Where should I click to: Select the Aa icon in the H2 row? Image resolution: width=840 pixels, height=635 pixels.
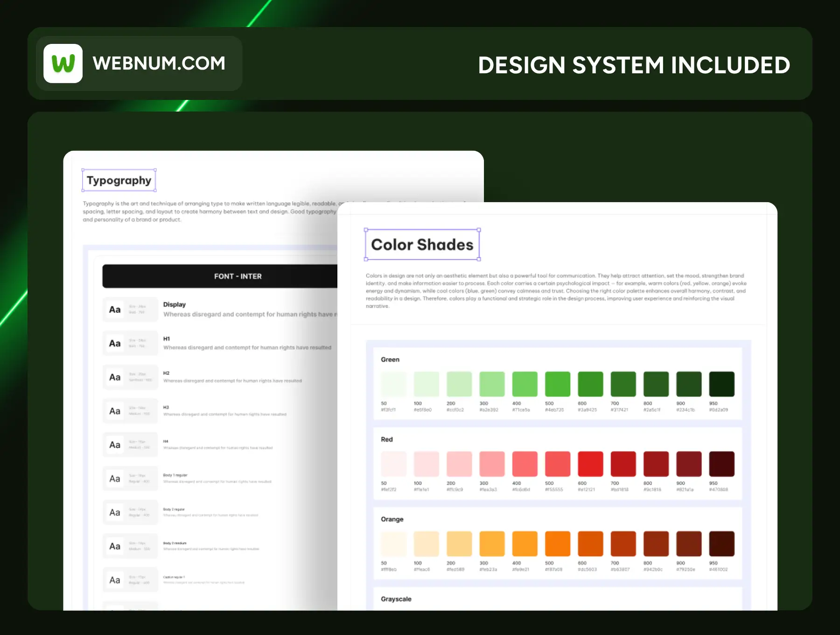point(115,377)
